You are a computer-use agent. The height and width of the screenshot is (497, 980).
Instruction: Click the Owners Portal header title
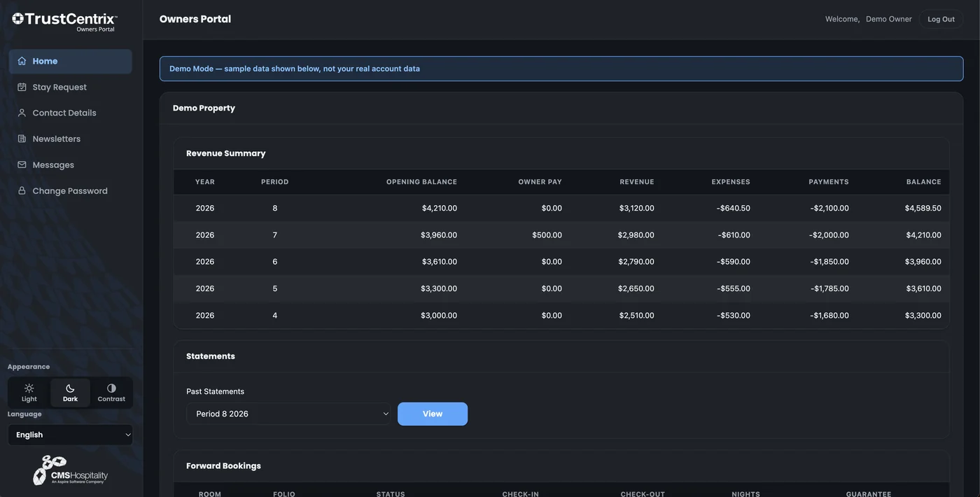click(x=195, y=19)
